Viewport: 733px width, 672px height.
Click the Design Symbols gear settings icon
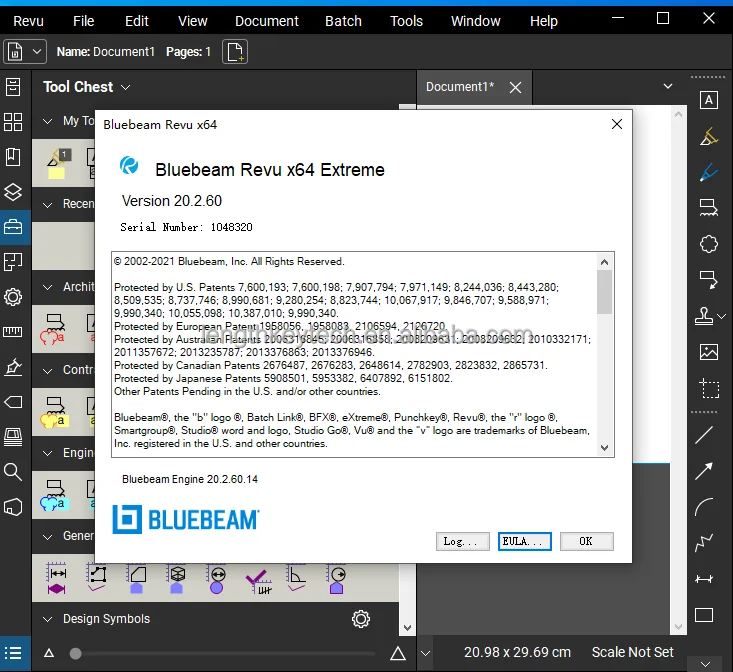click(361, 619)
